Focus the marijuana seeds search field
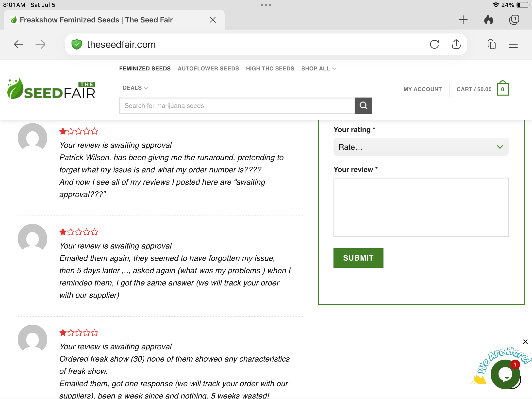Image resolution: width=532 pixels, height=399 pixels. [x=237, y=106]
